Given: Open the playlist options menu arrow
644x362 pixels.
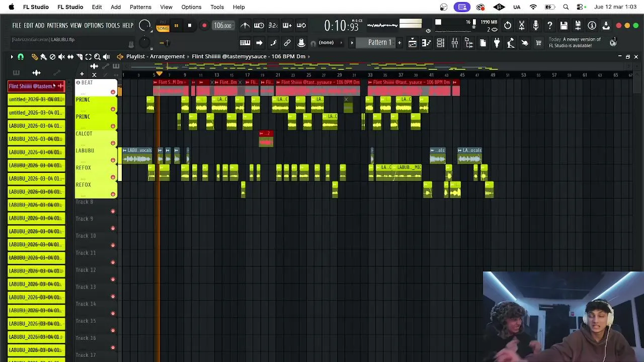Looking at the screenshot, I should click(12, 57).
